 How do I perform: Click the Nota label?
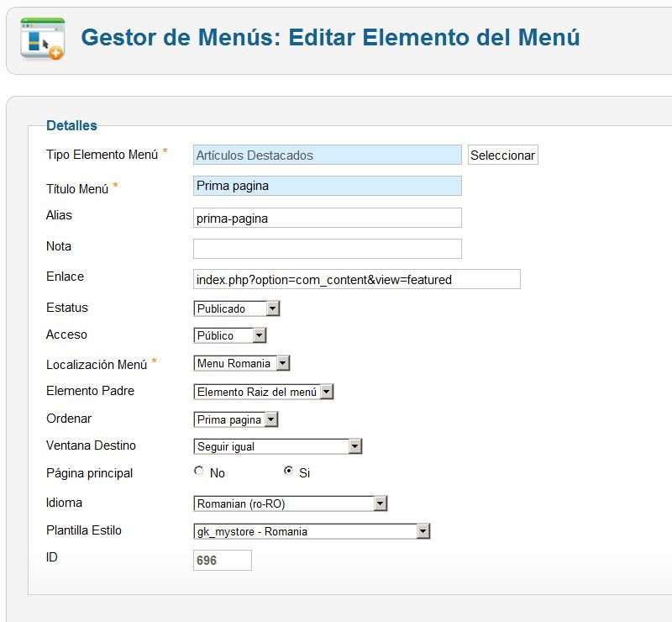59,246
